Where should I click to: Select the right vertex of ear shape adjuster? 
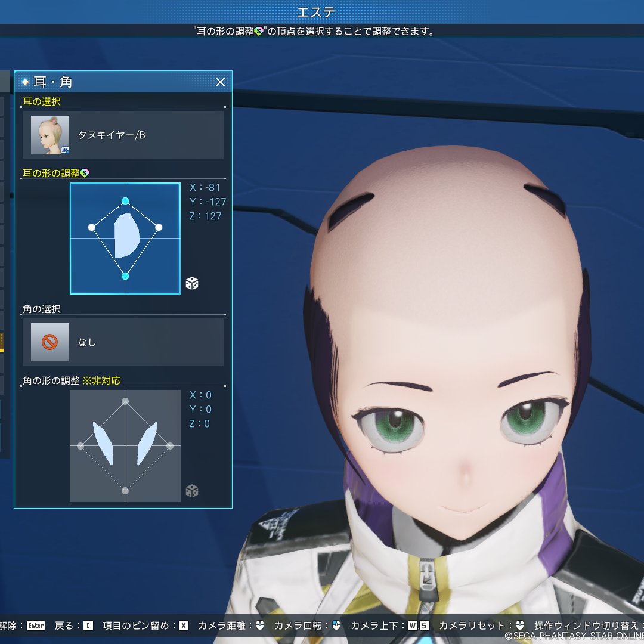pyautogui.click(x=159, y=227)
